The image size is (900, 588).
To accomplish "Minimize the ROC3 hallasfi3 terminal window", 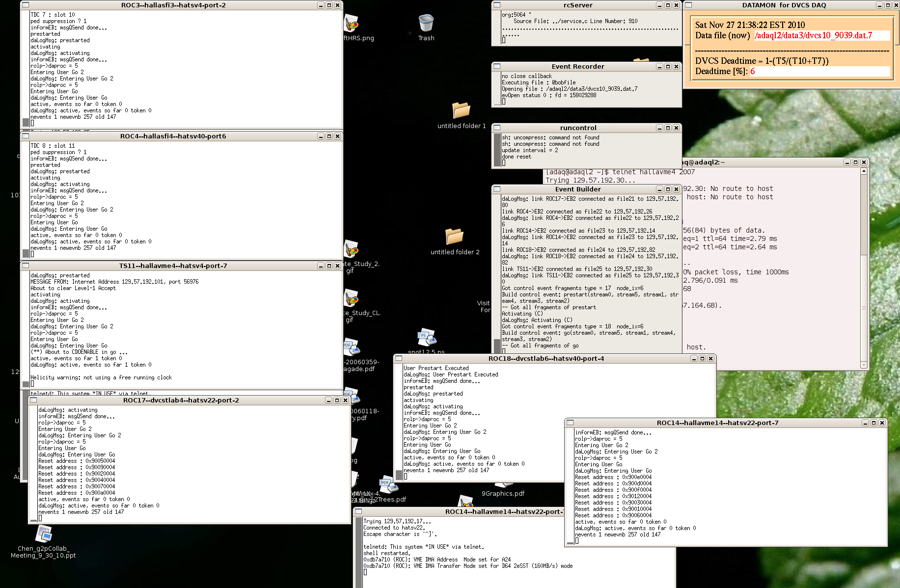I will coord(321,5).
